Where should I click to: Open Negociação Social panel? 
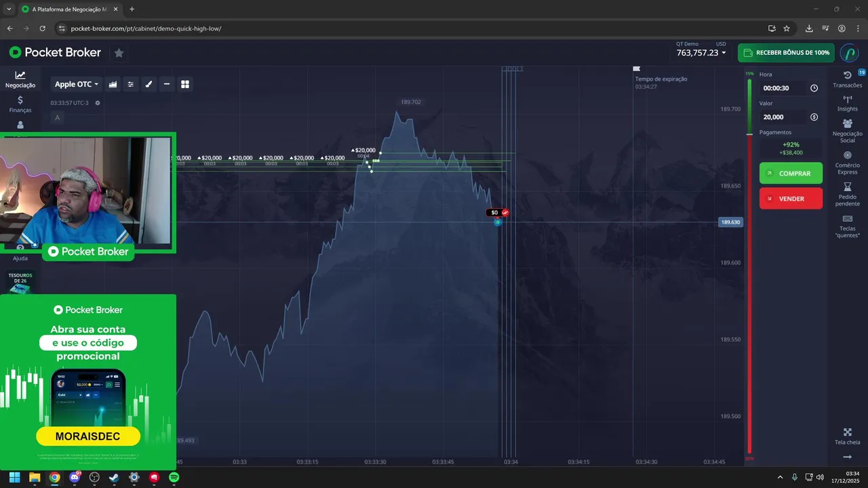pos(848,131)
